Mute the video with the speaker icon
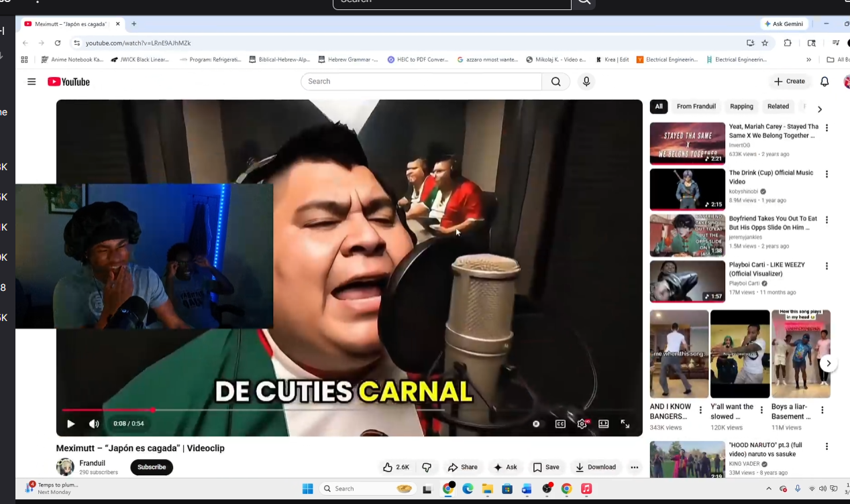This screenshot has height=504, width=850. coord(94,424)
